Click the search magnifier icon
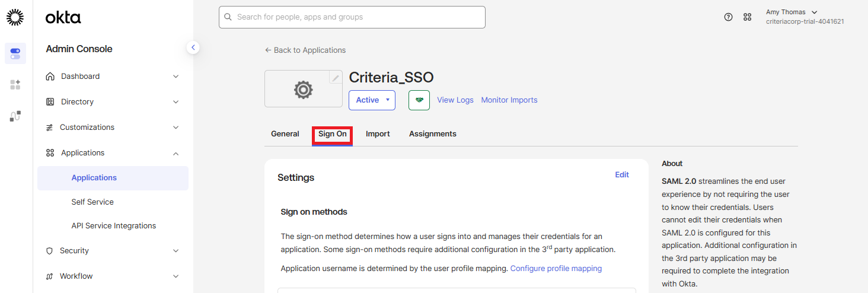This screenshot has height=293, width=868. click(228, 17)
